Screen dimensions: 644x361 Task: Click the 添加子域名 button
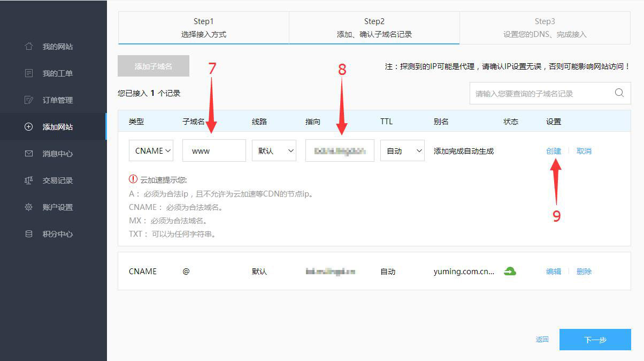[154, 66]
